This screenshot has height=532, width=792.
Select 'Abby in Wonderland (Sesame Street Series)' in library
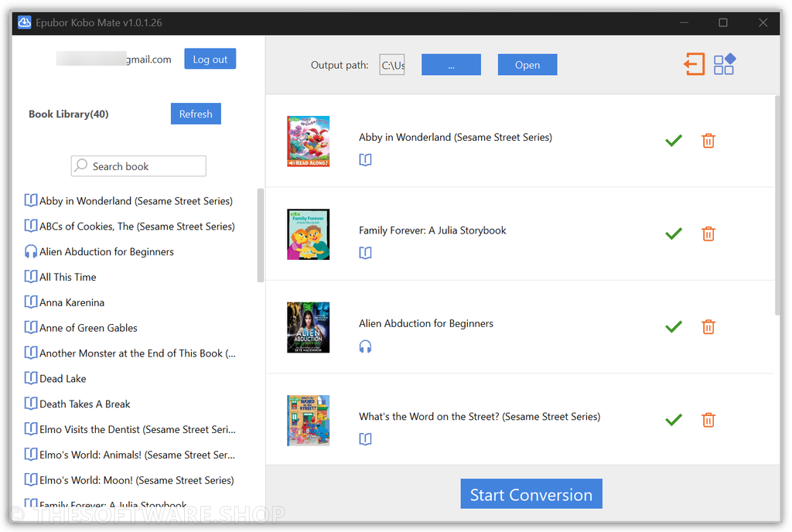[x=136, y=201]
